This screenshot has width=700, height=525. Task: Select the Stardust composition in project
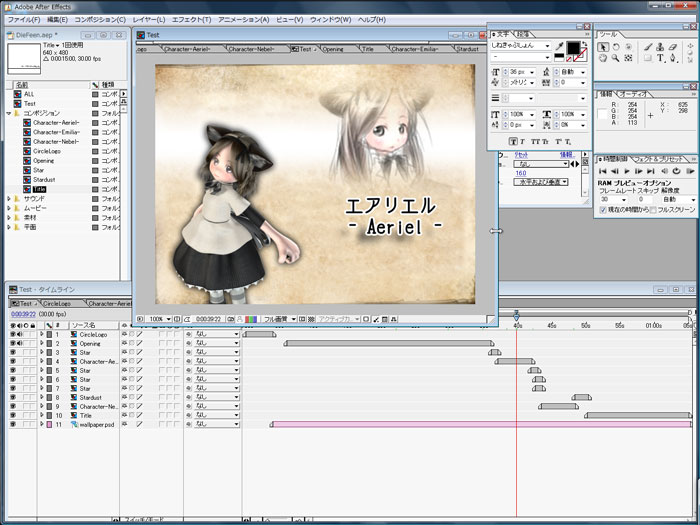pyautogui.click(x=44, y=179)
